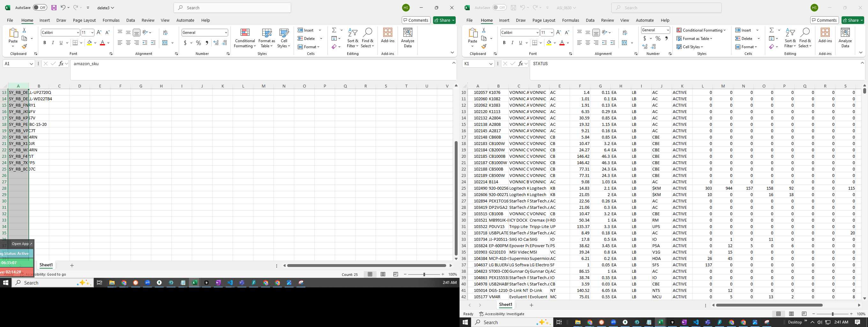Click the Save icon in delete3 title bar

[54, 7]
